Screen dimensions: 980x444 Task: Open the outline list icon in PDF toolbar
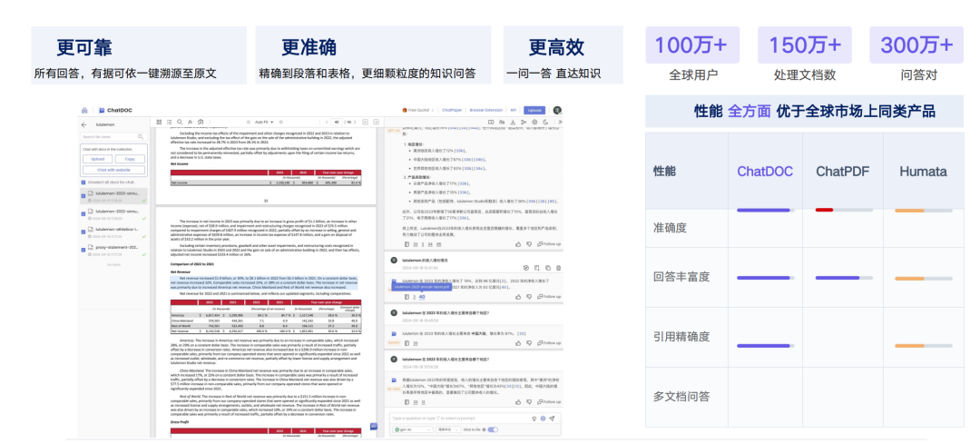pyautogui.click(x=170, y=122)
